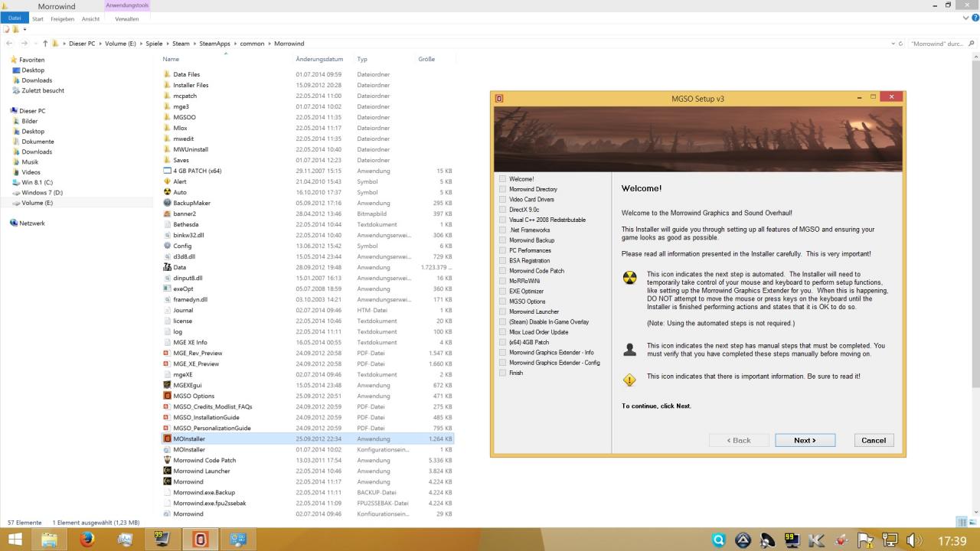Click the up-folder arrow in Explorer
Screen dimensions: 980x551
tap(45, 44)
